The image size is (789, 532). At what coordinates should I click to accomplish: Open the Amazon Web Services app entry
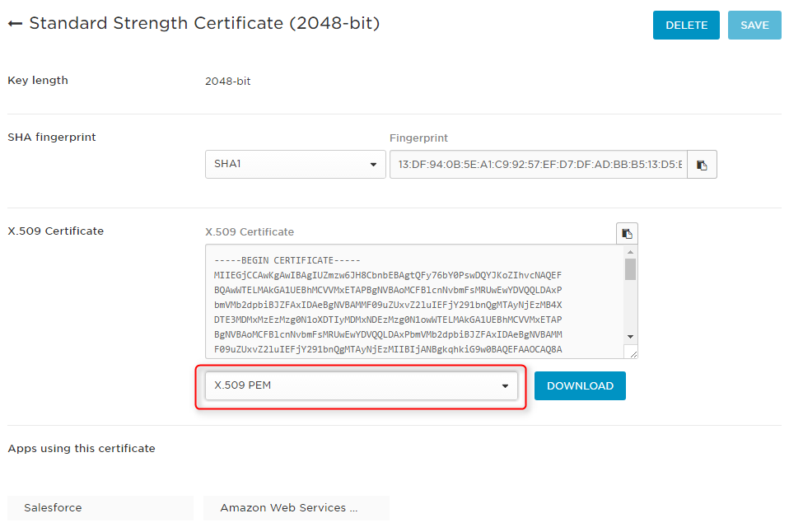click(296, 508)
